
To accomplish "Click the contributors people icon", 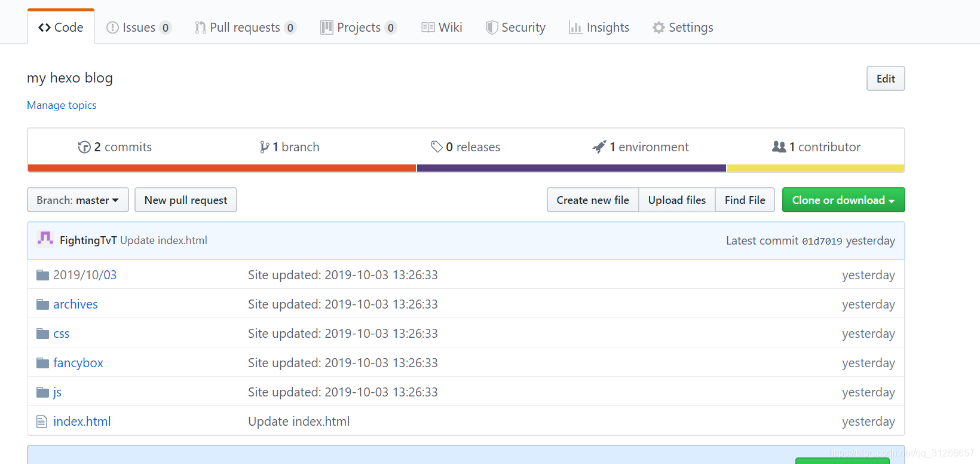I will [x=779, y=146].
